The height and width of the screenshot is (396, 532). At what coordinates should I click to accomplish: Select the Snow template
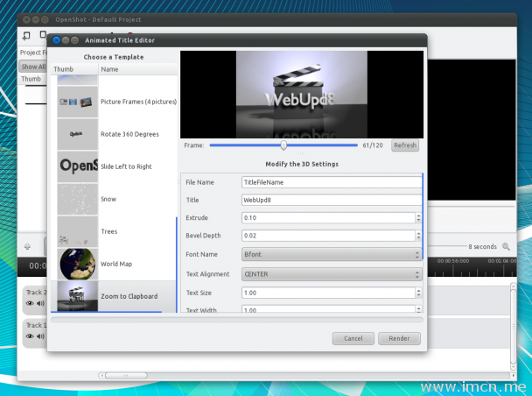114,199
